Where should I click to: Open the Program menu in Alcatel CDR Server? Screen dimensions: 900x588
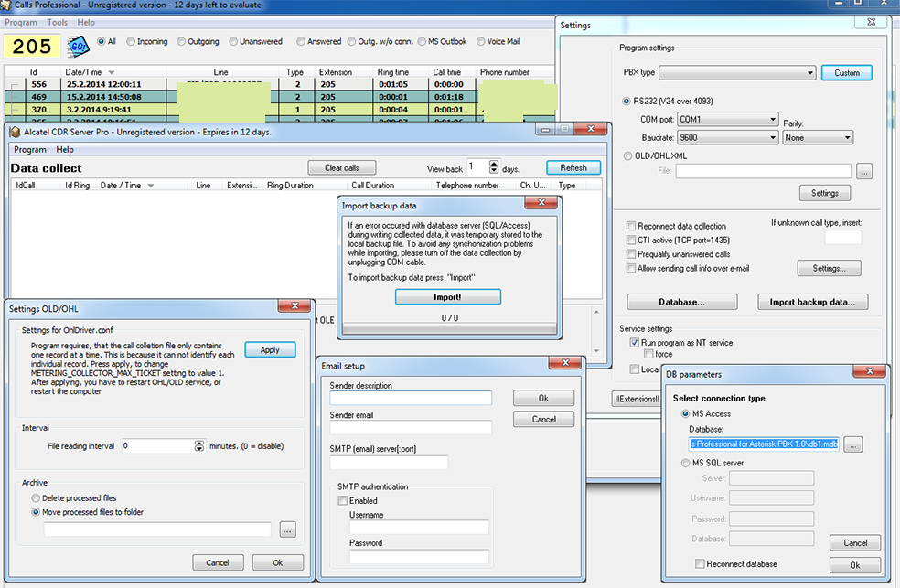click(30, 150)
